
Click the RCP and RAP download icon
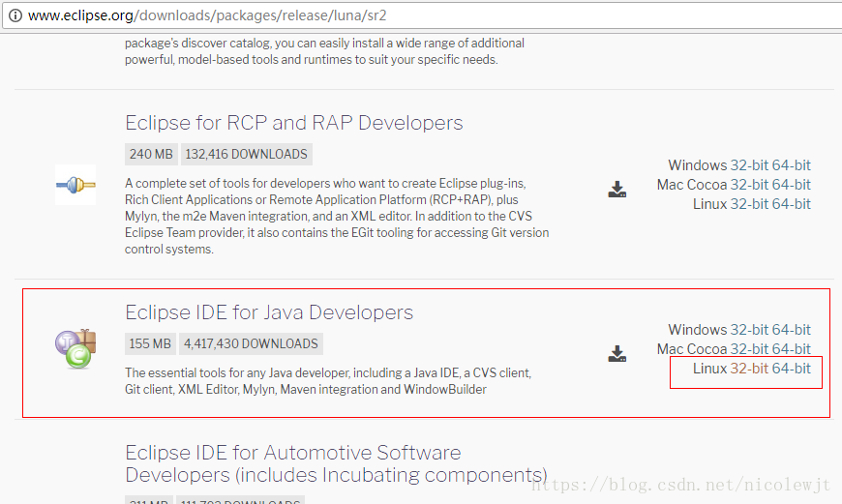[617, 189]
